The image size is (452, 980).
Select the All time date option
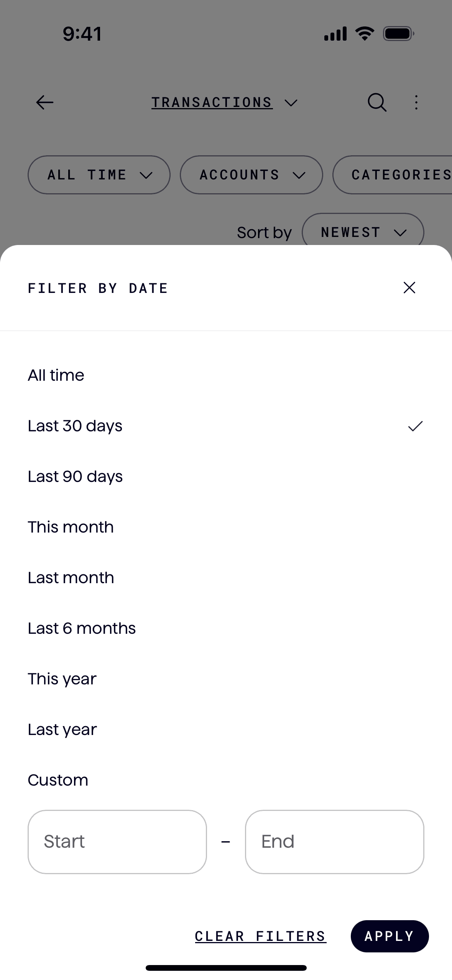point(56,375)
